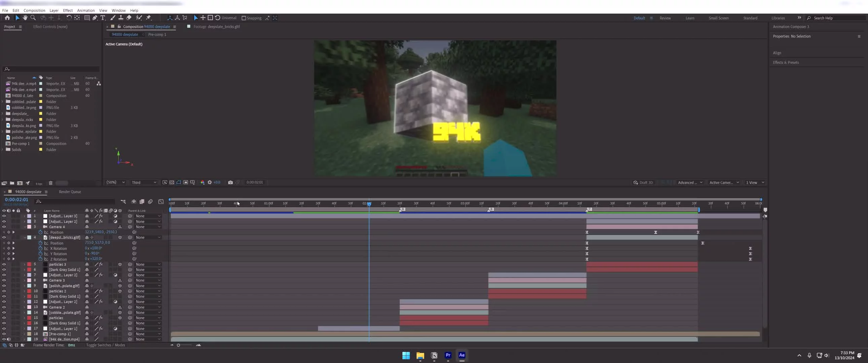Select the Eraser tool
868x363 pixels.
(x=129, y=18)
